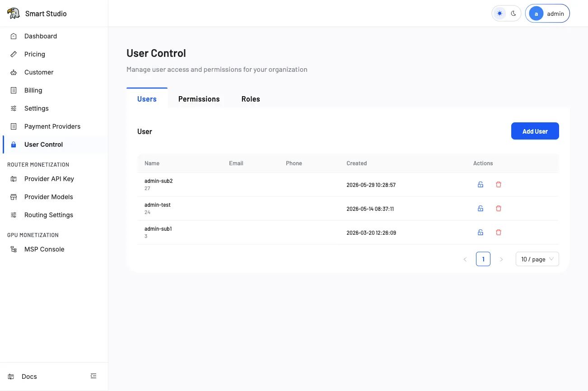Switch to light theme with sun toggle

coord(499,14)
